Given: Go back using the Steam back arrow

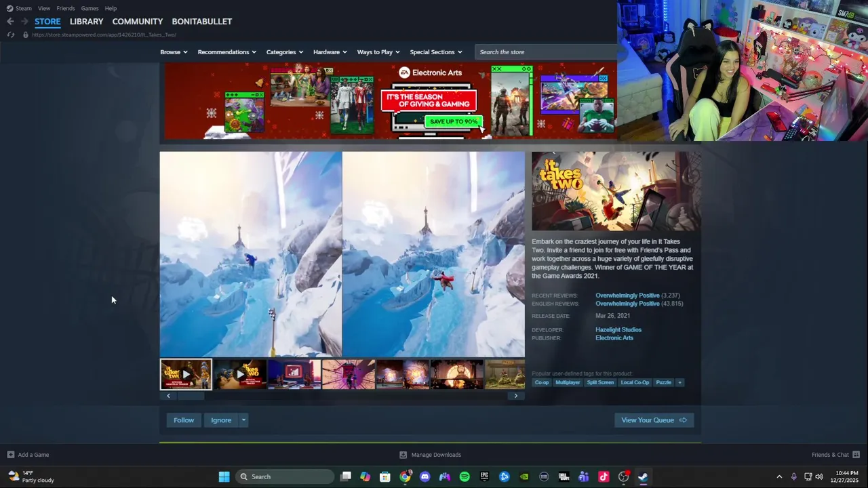Looking at the screenshot, I should coord(10,22).
